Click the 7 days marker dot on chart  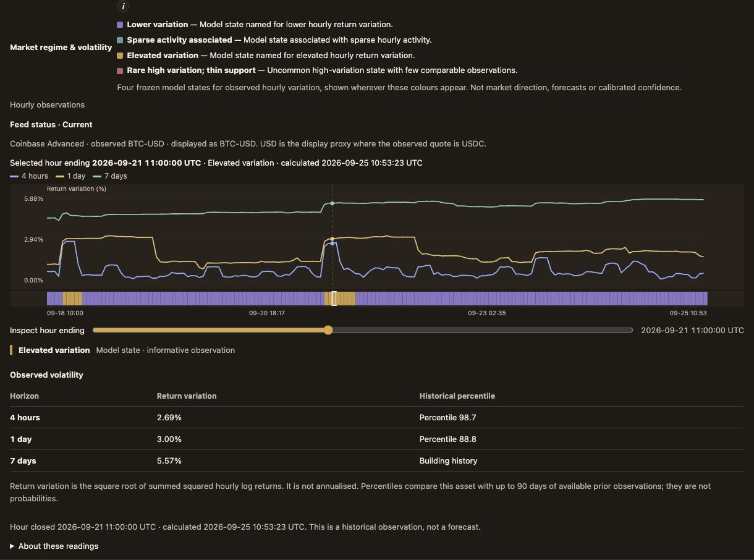click(332, 203)
